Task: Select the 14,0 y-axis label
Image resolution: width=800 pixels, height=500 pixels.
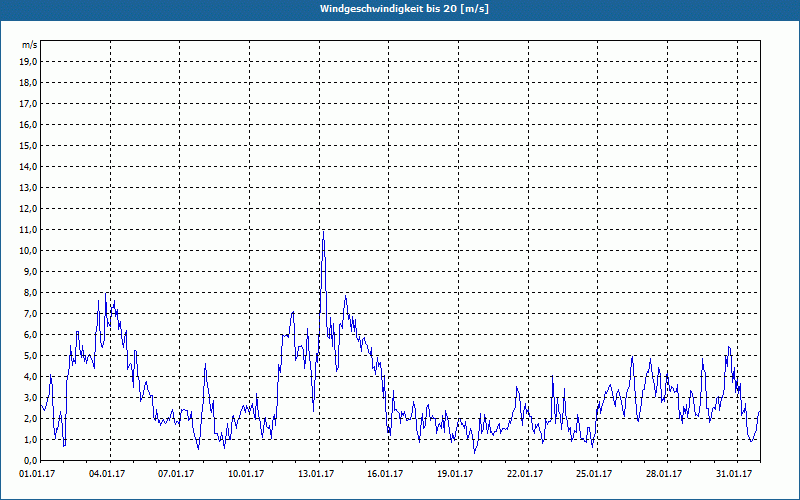Action: tap(28, 166)
